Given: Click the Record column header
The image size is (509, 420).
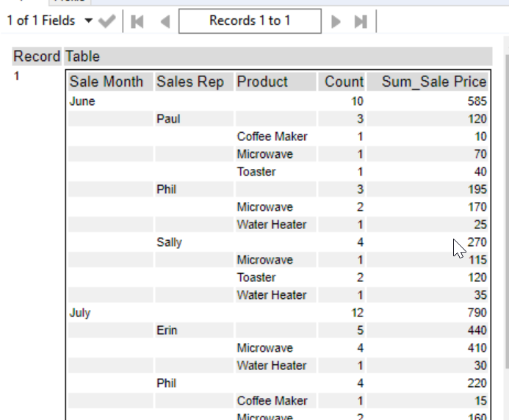Looking at the screenshot, I should [x=37, y=56].
